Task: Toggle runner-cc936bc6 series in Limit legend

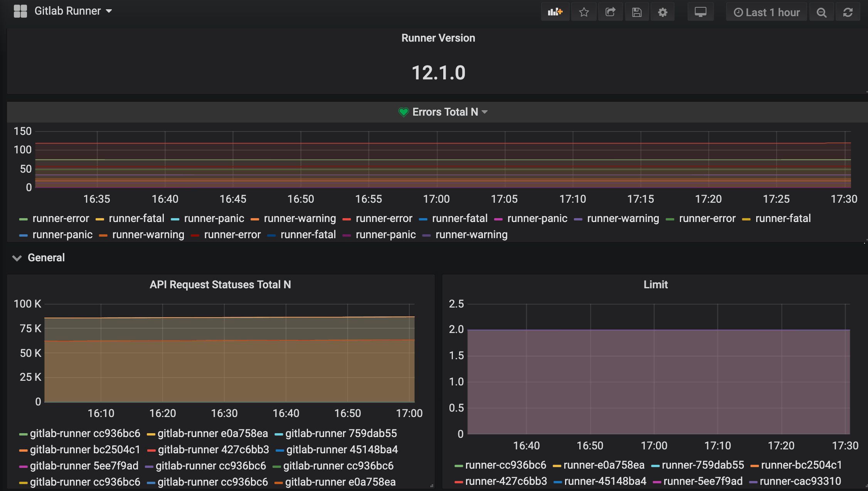Action: pyautogui.click(x=505, y=465)
